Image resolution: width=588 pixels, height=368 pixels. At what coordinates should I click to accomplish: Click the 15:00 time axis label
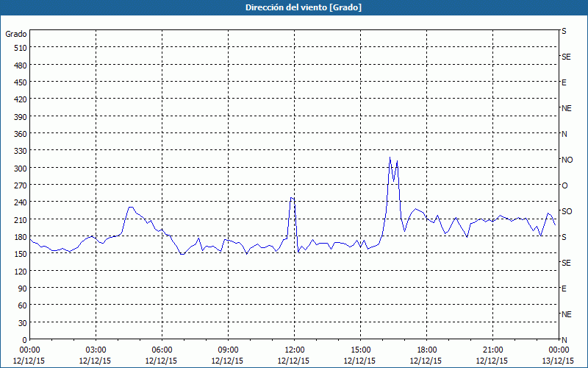click(x=360, y=350)
